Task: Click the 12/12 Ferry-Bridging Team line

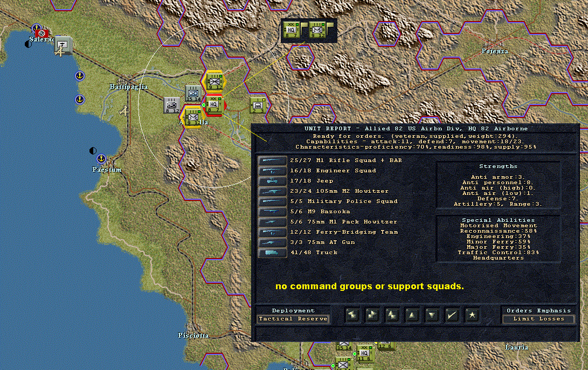Action: tap(344, 232)
